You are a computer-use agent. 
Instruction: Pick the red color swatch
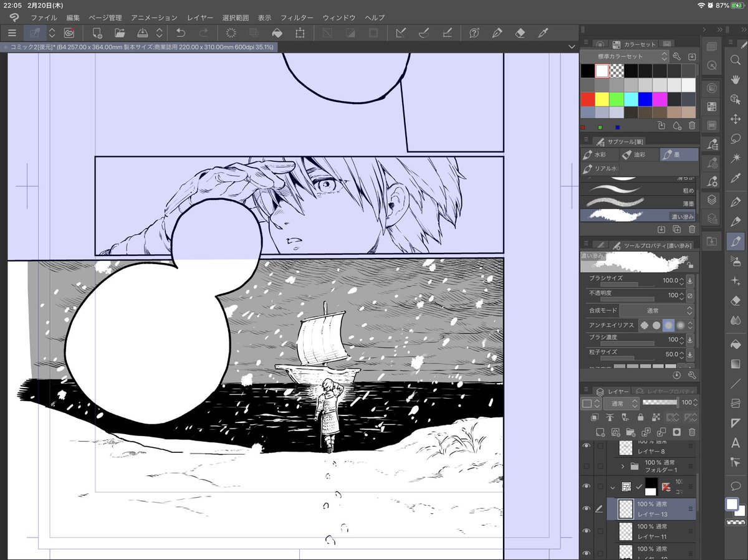[x=587, y=99]
